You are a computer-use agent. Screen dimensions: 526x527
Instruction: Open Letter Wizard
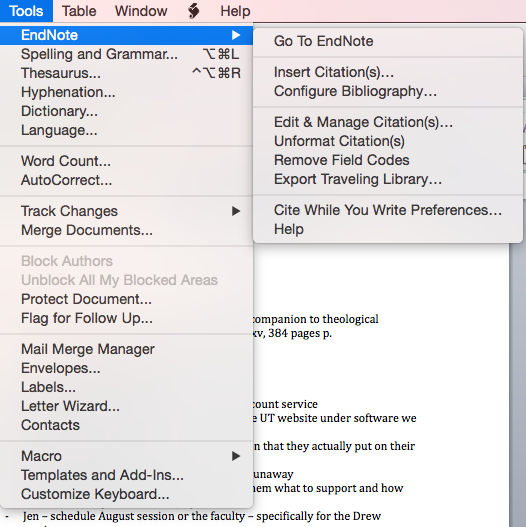tap(126, 406)
